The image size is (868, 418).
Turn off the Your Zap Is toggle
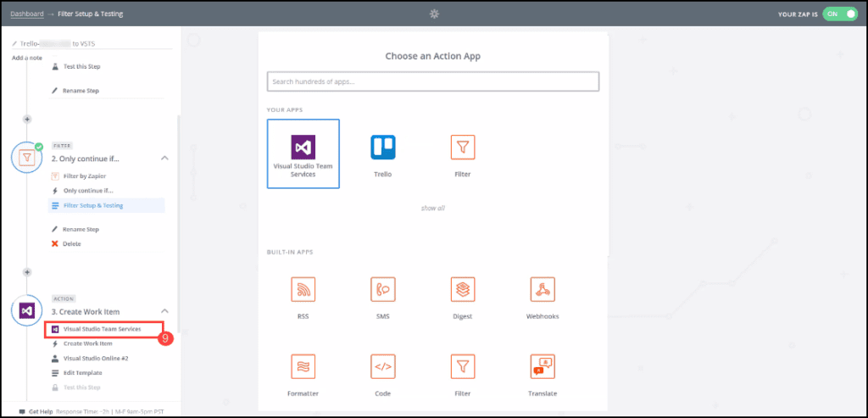(x=839, y=14)
